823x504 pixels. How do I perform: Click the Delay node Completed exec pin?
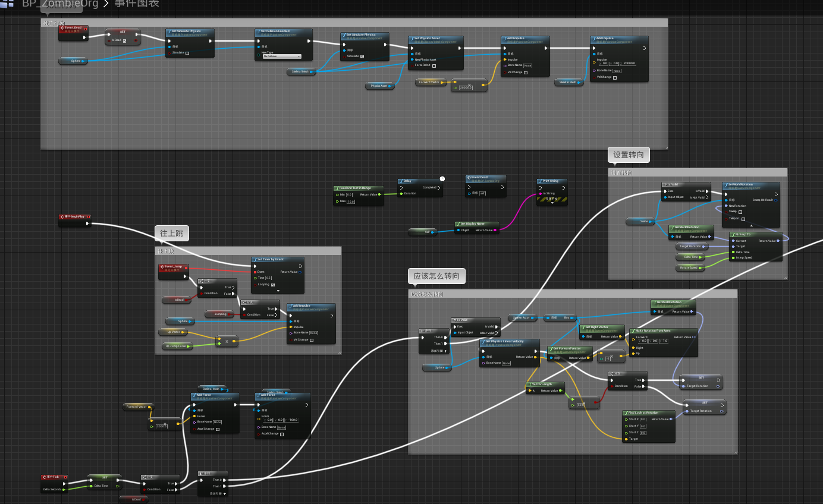pos(439,187)
